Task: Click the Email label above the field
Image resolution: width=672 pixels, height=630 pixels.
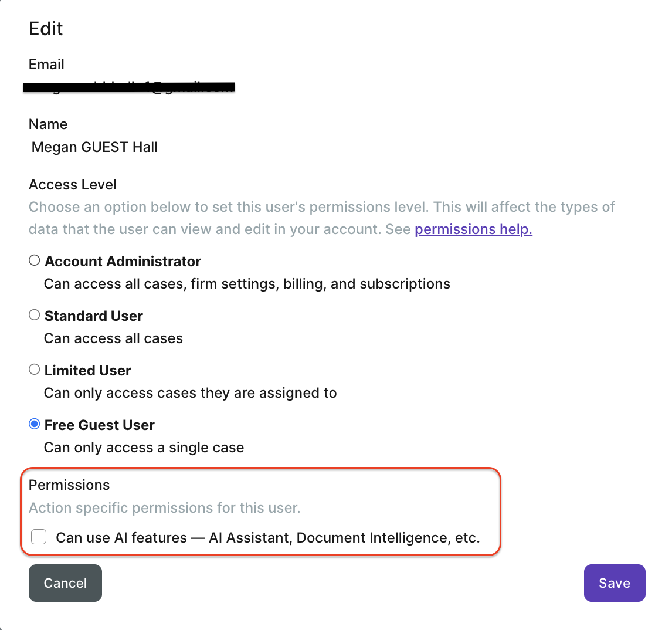Action: 46,64
